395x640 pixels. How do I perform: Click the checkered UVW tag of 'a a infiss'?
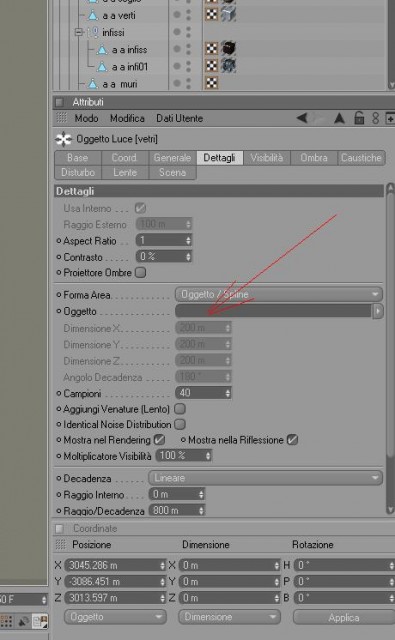[x=211, y=49]
